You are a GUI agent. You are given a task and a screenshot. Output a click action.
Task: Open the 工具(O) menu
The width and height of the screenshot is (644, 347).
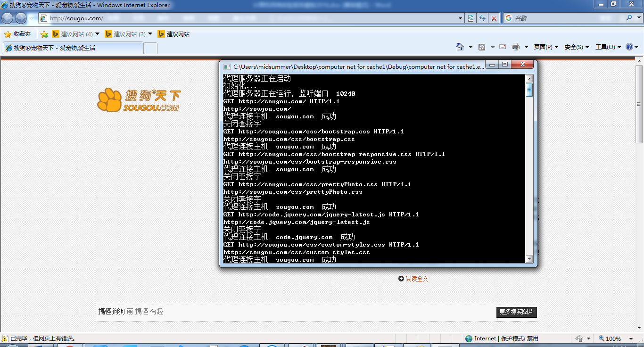(x=608, y=47)
